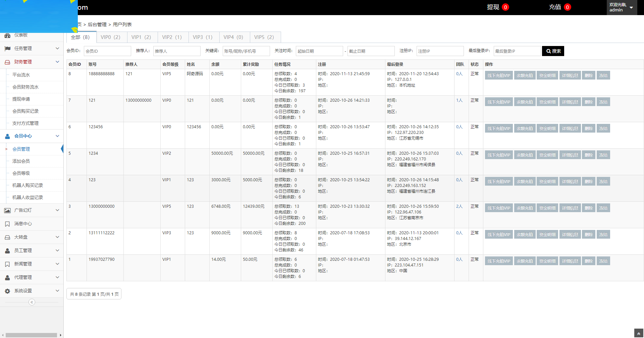Open the 广告幻灯 ad slideshow image icon
644x338 pixels.
pos(8,210)
